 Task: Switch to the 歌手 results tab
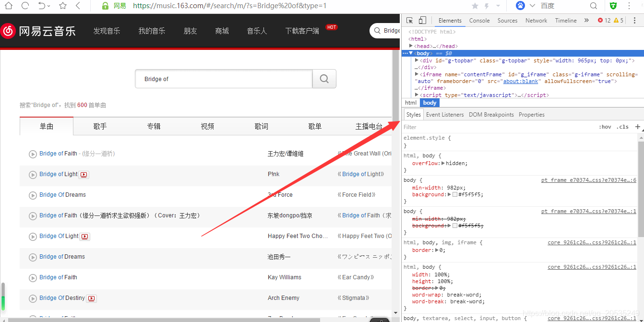[100, 126]
